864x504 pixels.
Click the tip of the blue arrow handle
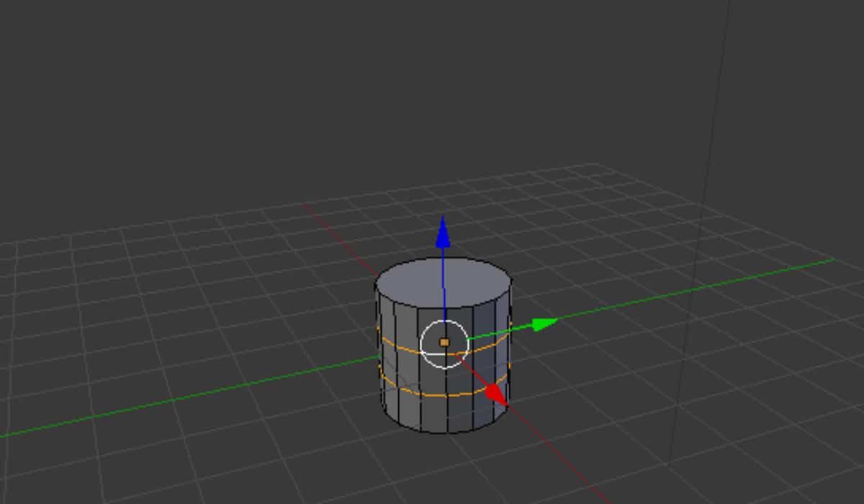[x=444, y=220]
